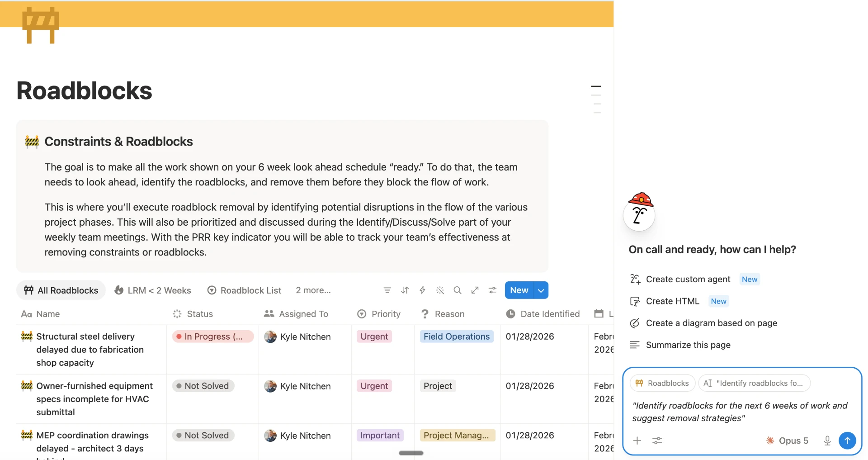868x460 pixels.
Task: Click the barricade icon on Structural steel delivery row
Action: click(27, 336)
